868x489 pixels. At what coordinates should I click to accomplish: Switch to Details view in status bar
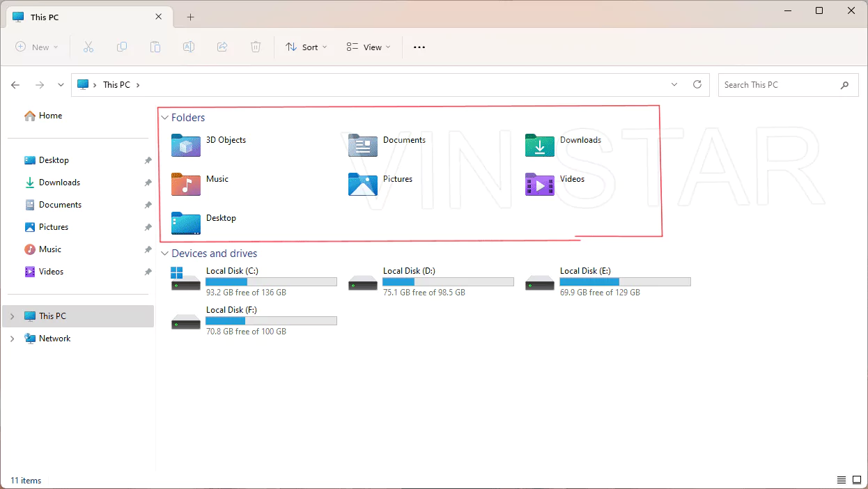pyautogui.click(x=842, y=480)
